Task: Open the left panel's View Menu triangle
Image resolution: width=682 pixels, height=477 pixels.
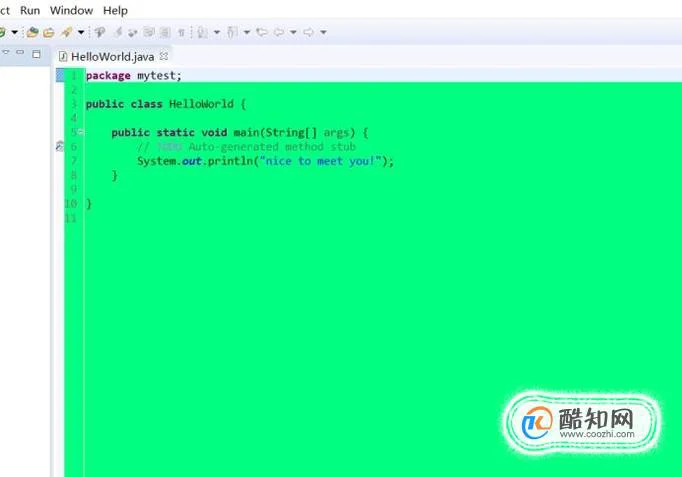Action: 6,53
